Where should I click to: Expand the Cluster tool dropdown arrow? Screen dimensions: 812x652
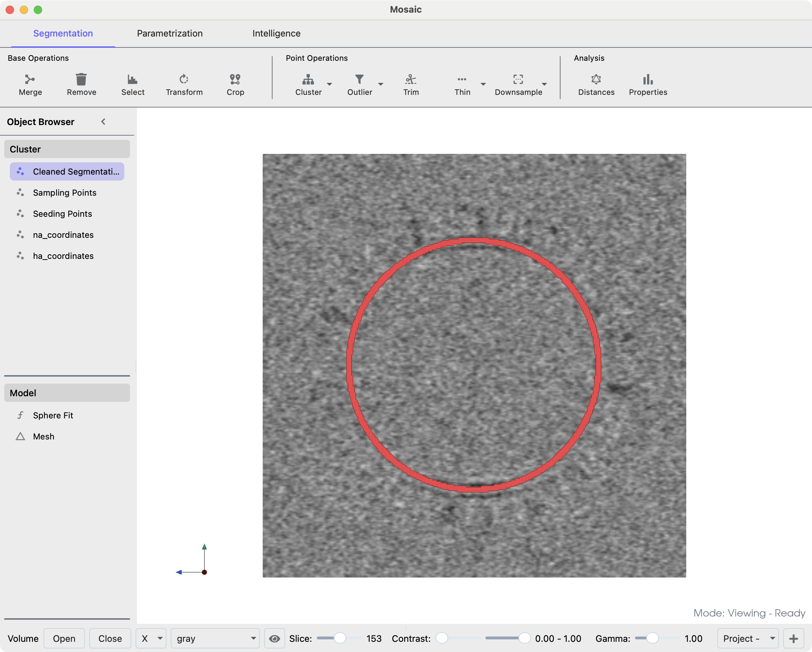coord(329,84)
